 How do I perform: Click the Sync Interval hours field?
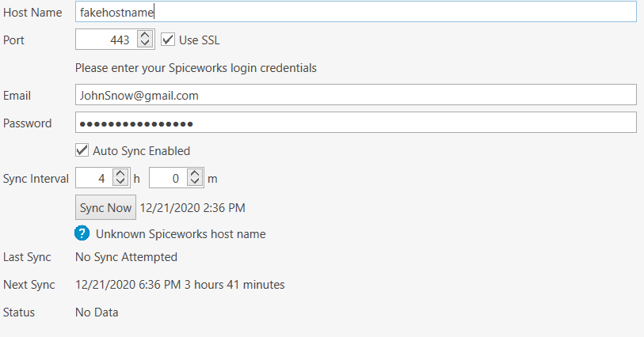[x=94, y=179]
